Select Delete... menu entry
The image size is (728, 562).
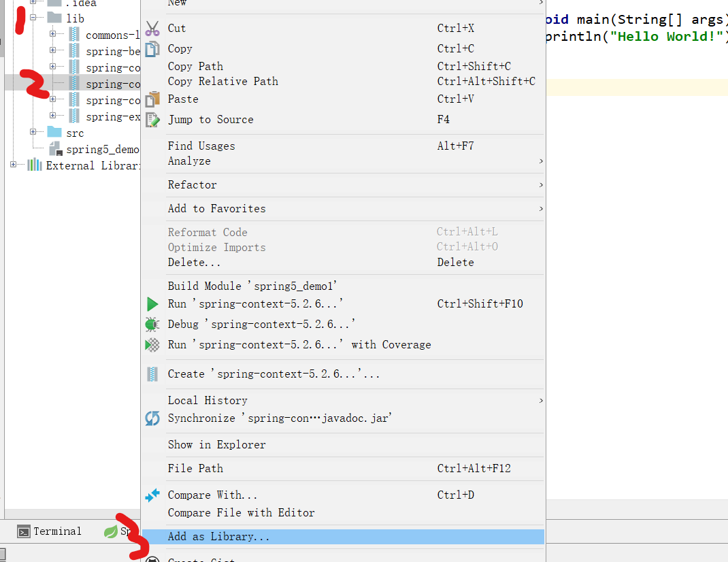click(x=343, y=263)
